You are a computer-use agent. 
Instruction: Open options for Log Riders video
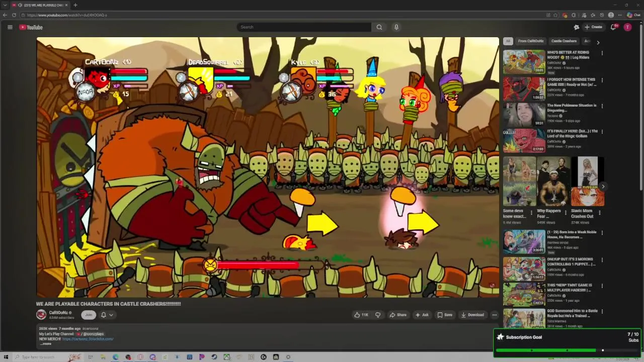pos(602,53)
